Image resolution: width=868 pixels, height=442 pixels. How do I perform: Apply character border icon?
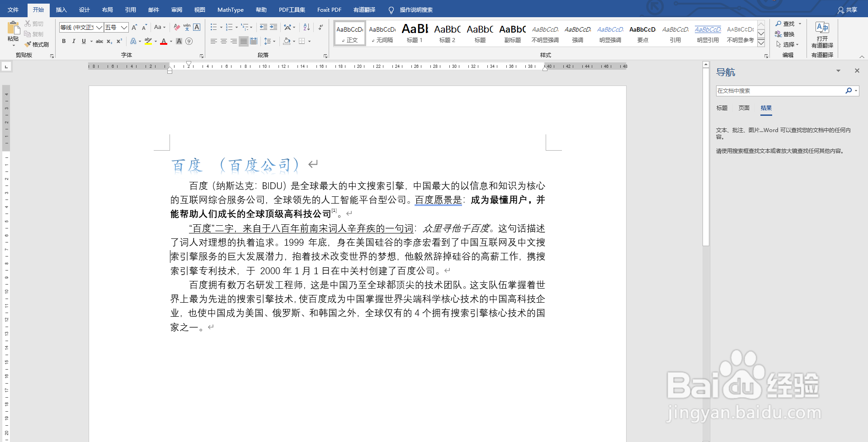[x=197, y=28]
